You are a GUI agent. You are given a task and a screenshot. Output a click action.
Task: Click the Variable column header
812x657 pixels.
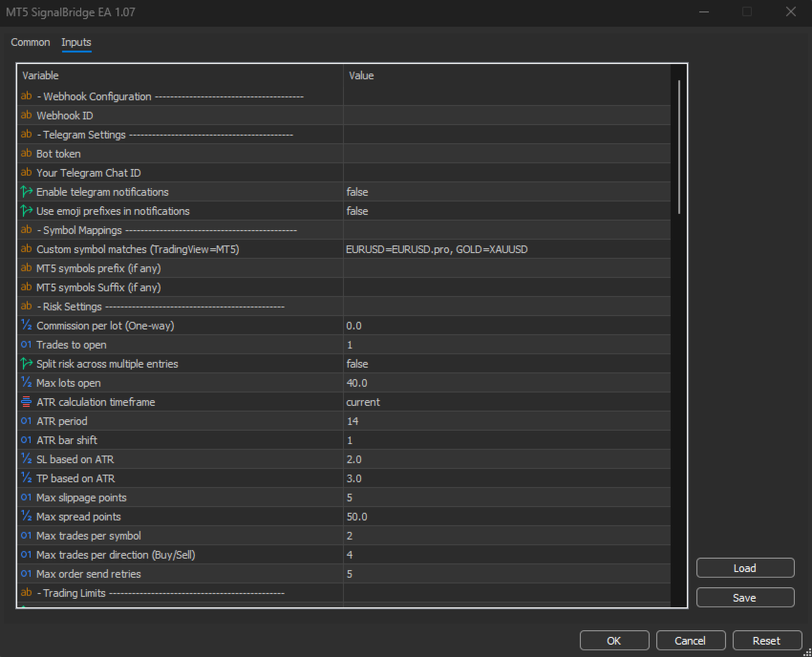tap(181, 75)
